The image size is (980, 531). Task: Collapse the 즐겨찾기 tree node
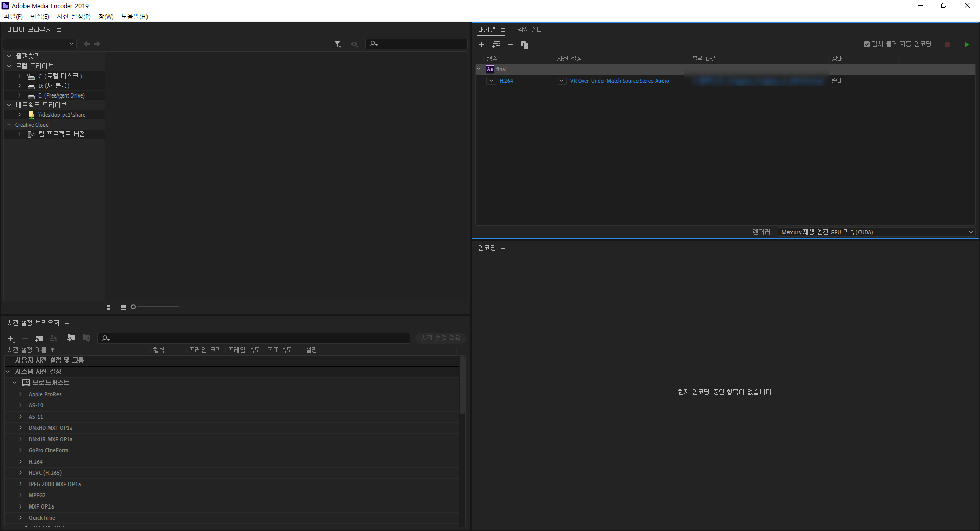[9, 56]
